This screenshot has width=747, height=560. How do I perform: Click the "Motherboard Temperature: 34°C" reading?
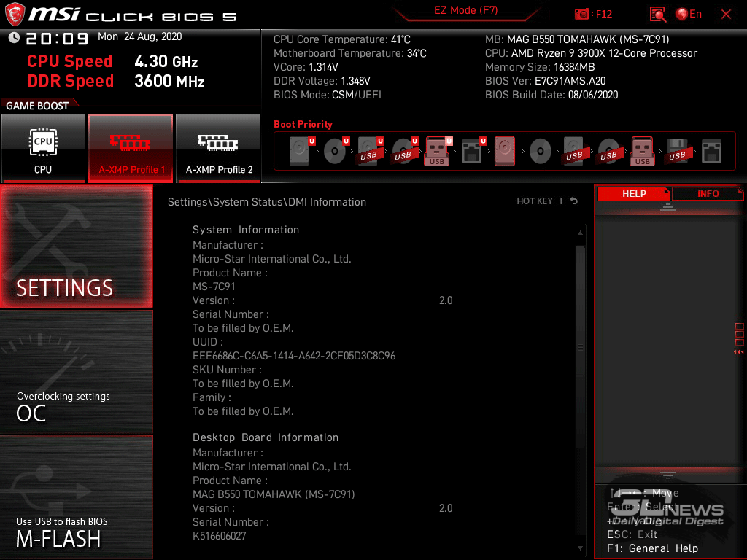(x=350, y=53)
